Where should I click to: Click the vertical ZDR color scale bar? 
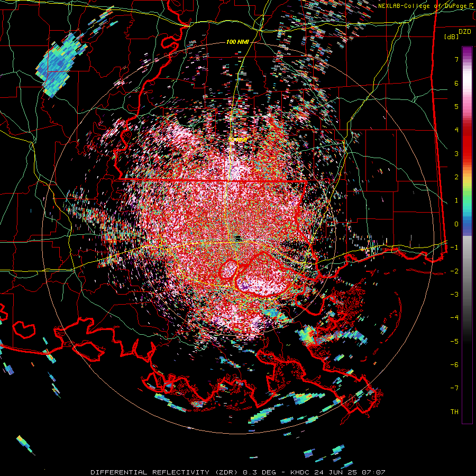[x=467, y=235]
